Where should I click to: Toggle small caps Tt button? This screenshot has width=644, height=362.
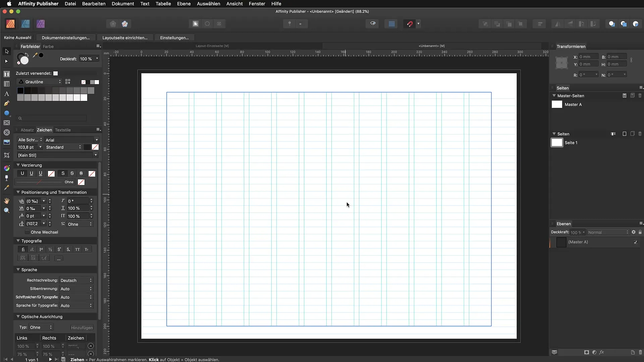(x=87, y=249)
